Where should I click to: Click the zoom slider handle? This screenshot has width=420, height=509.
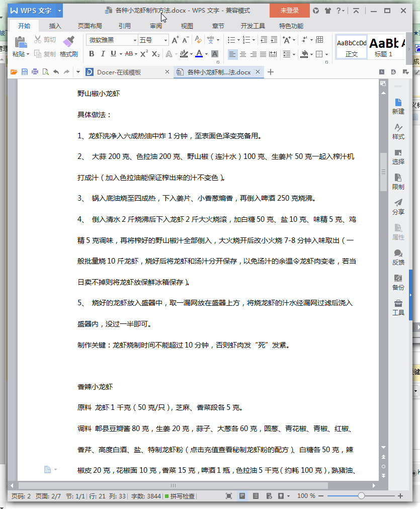pos(361,496)
